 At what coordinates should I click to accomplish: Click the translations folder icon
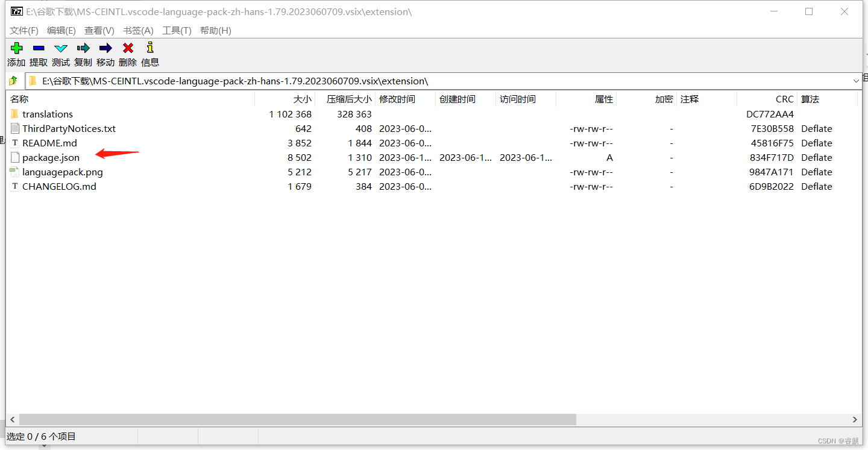pyautogui.click(x=15, y=114)
